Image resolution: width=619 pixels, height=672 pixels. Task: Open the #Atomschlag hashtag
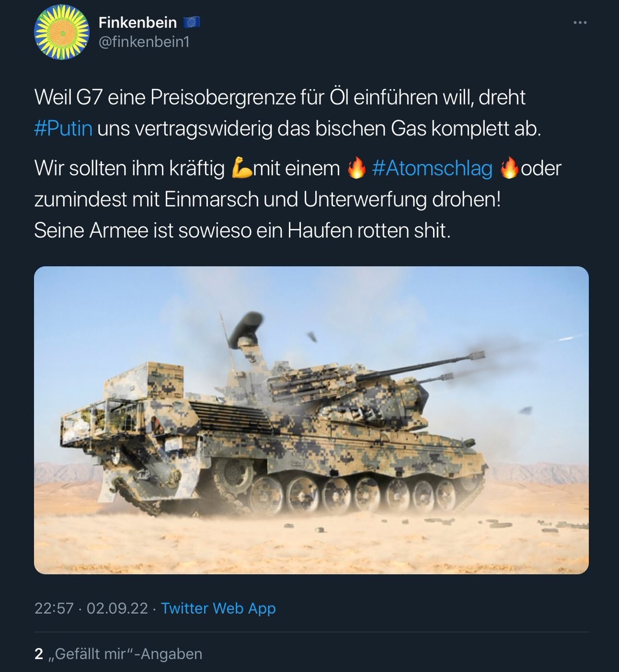[432, 168]
